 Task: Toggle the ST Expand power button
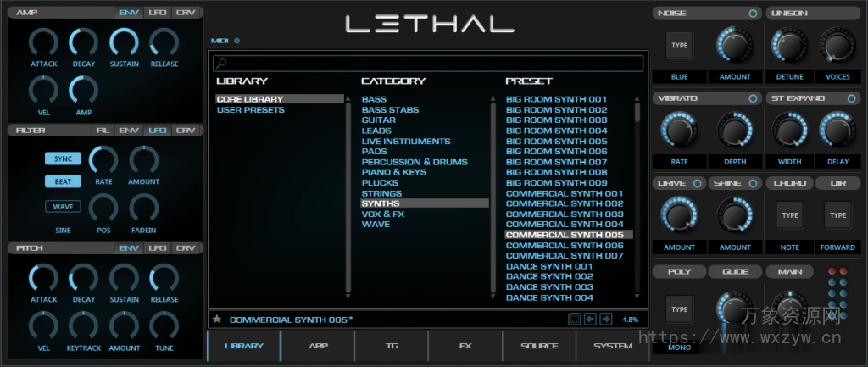pyautogui.click(x=851, y=98)
